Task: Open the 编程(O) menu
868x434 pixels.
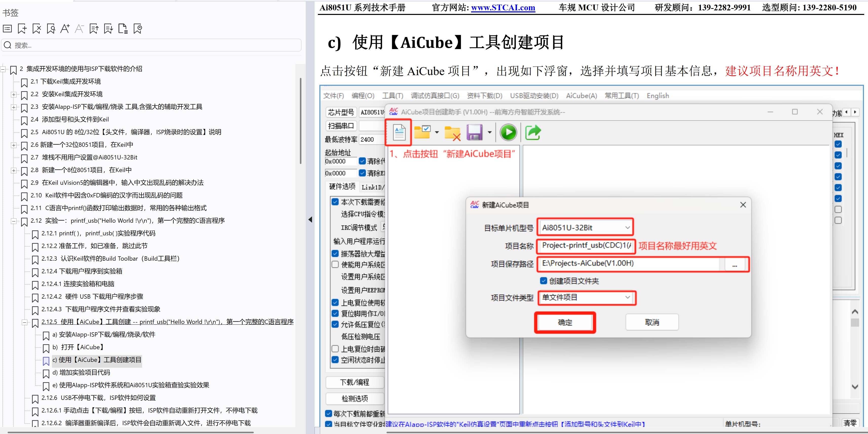Action: 362,96
